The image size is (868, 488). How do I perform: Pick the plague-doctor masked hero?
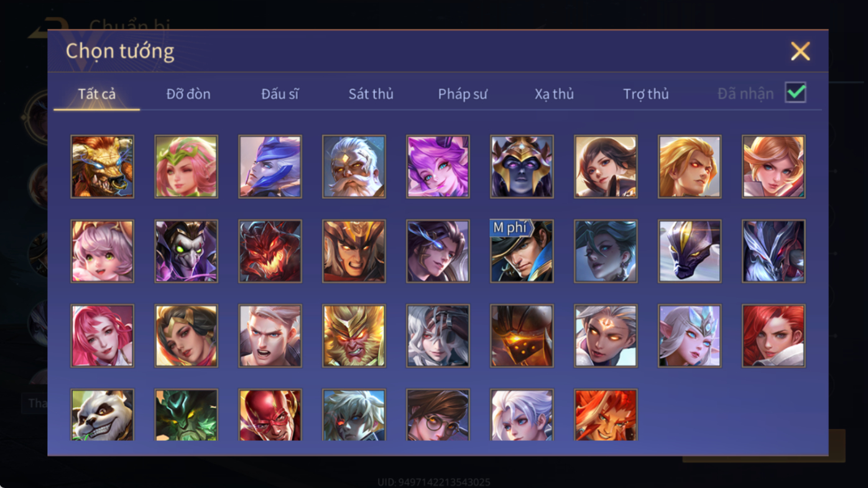(186, 251)
